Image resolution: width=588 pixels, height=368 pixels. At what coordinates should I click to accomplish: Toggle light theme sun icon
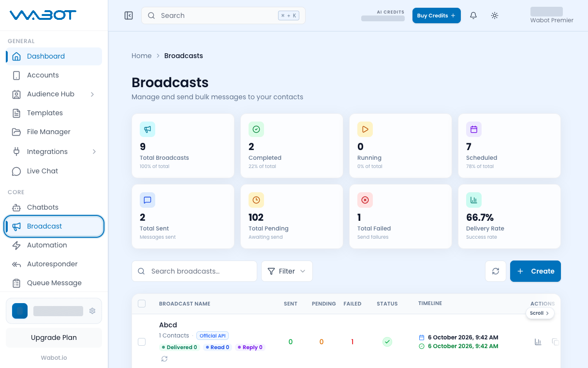point(495,15)
